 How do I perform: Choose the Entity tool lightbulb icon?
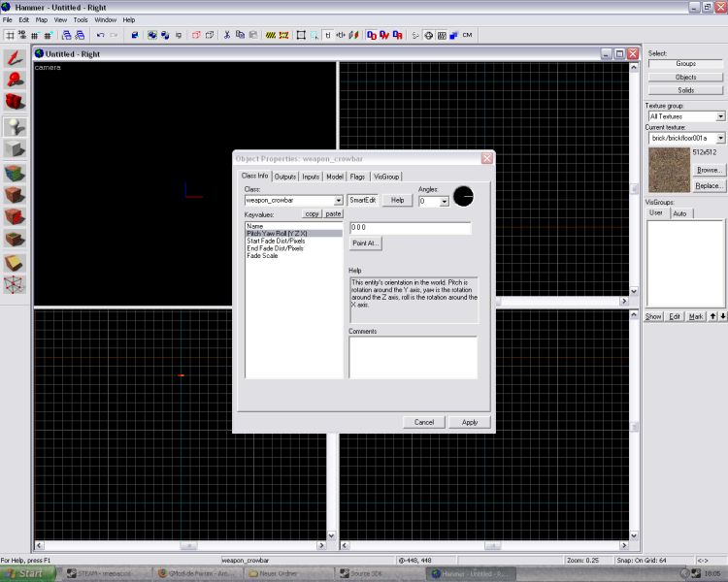click(16, 126)
